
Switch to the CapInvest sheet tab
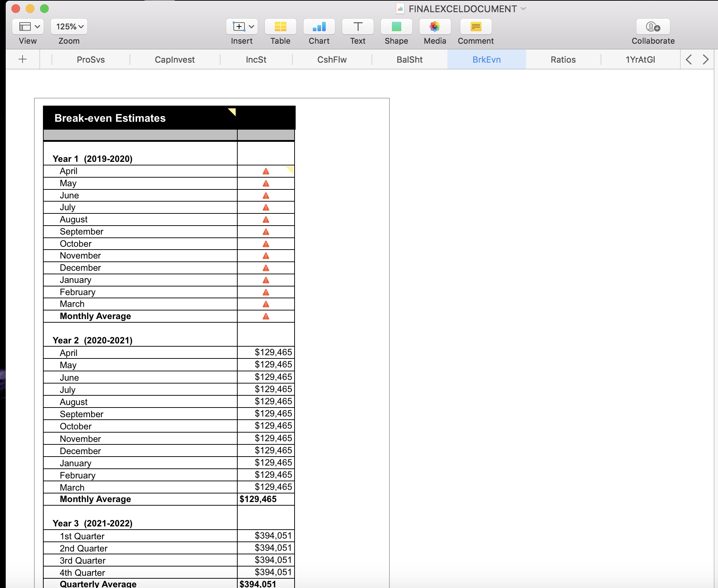(175, 59)
